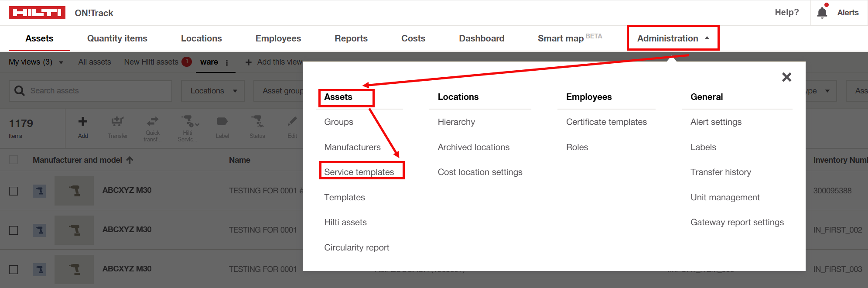Select Gateway report settings link
This screenshot has width=868, height=288.
pos(737,222)
